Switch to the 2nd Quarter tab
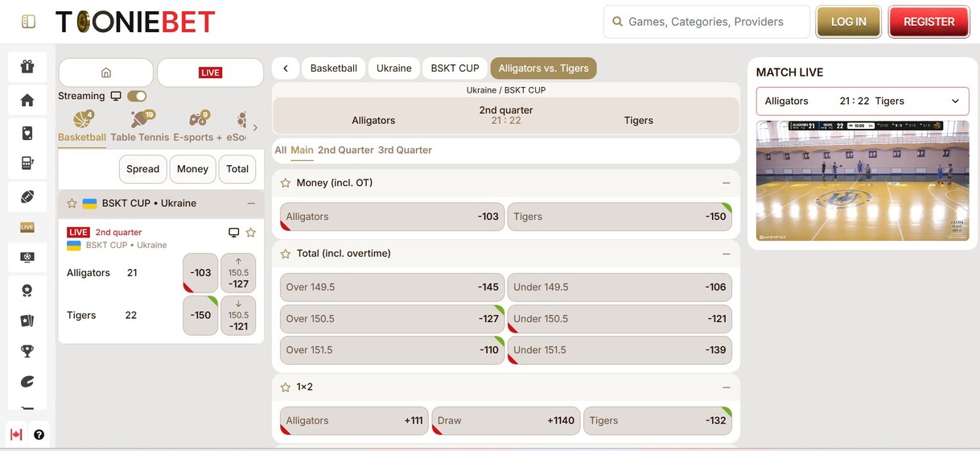Viewport: 980px width, 451px height. tap(345, 150)
